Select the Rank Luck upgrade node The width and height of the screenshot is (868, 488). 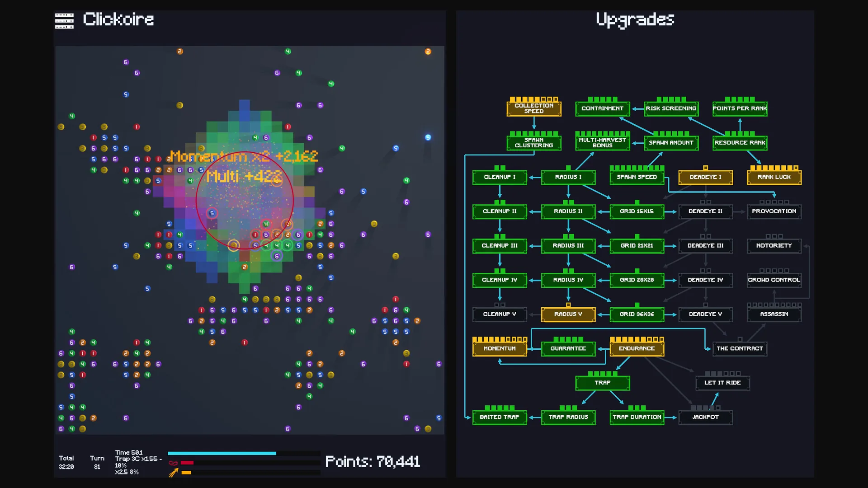tap(774, 177)
